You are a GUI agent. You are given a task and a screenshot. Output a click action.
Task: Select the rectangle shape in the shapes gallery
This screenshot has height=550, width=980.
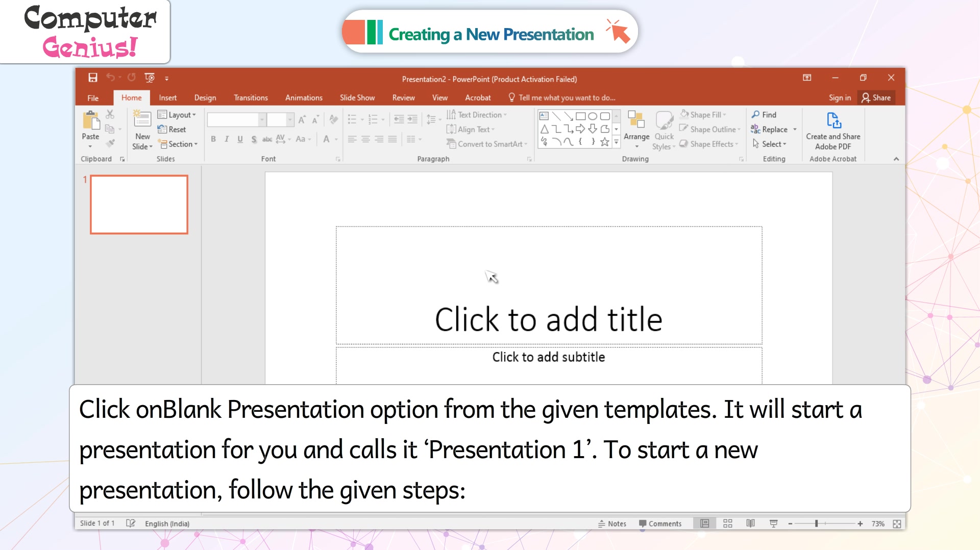[580, 116]
